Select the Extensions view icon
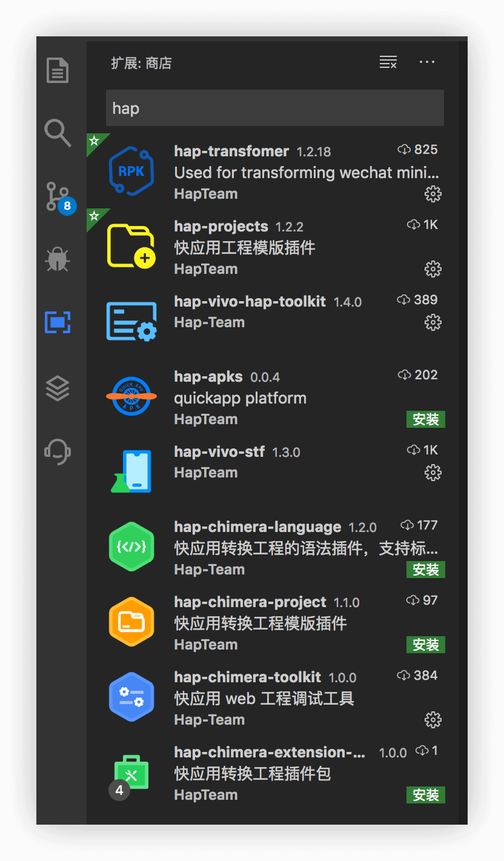This screenshot has width=504, height=861. click(58, 322)
